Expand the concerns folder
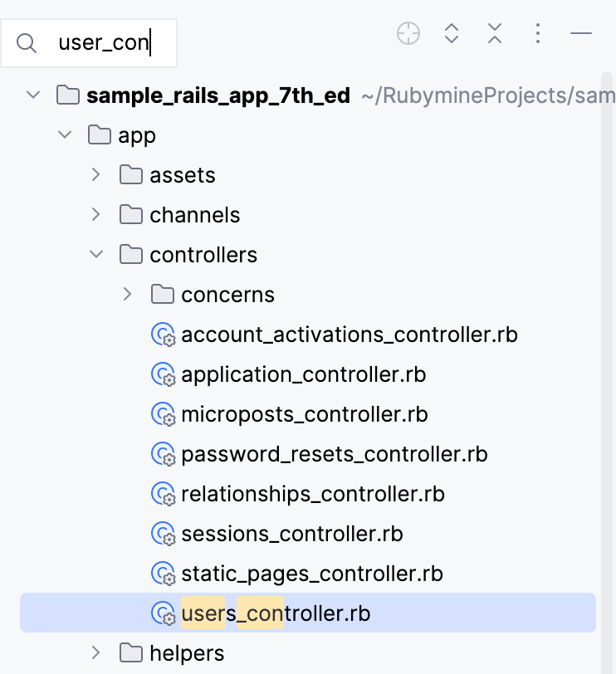 tap(127, 294)
